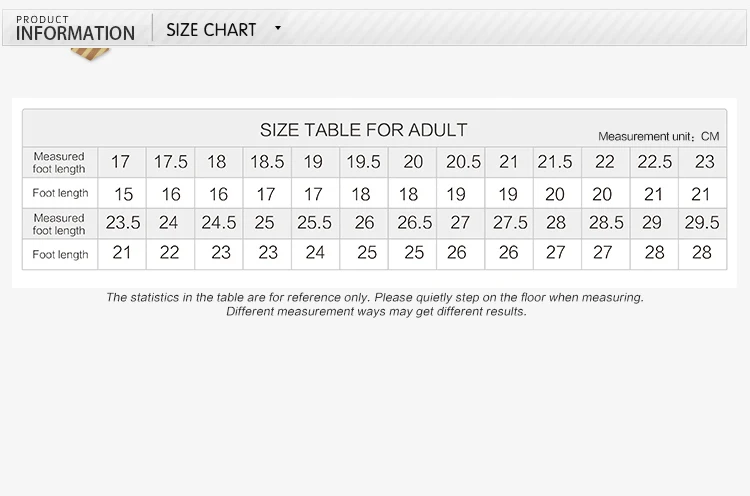Screen dimensions: 750x496
Task: Select the 23.5 measured foot length cell
Action: coord(122,223)
